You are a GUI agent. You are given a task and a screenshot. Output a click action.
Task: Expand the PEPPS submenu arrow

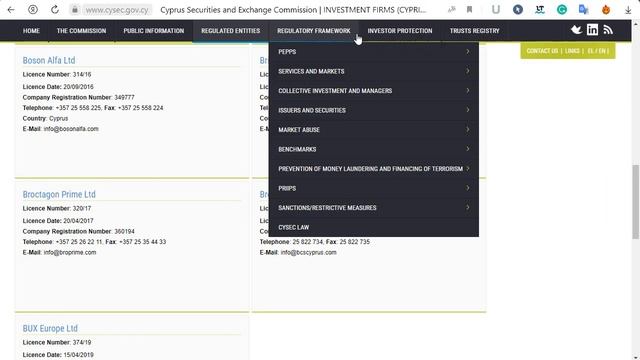pyautogui.click(x=468, y=51)
